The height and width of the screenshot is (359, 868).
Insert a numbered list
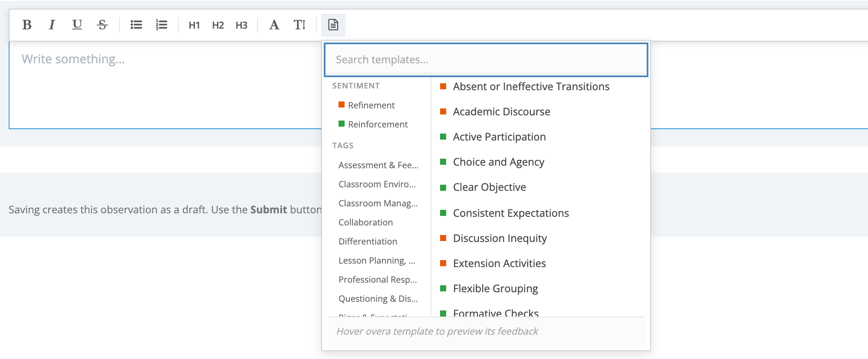[x=161, y=25]
